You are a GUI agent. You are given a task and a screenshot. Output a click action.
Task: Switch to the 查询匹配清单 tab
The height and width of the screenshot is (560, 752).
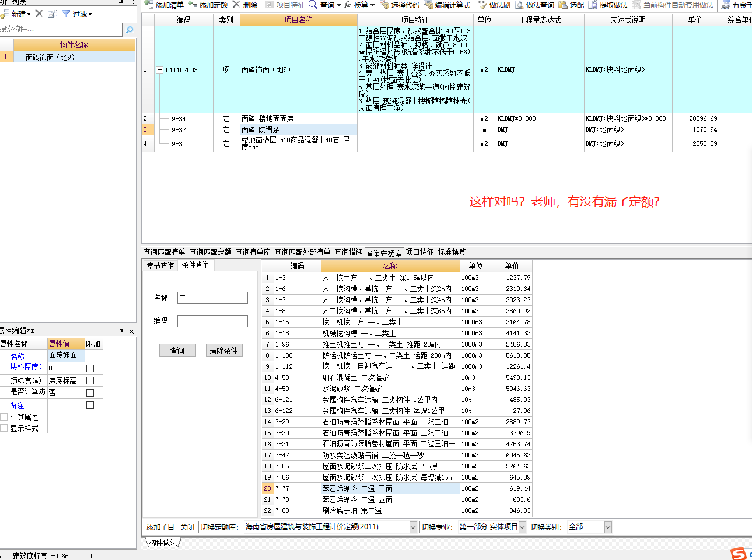[164, 252]
